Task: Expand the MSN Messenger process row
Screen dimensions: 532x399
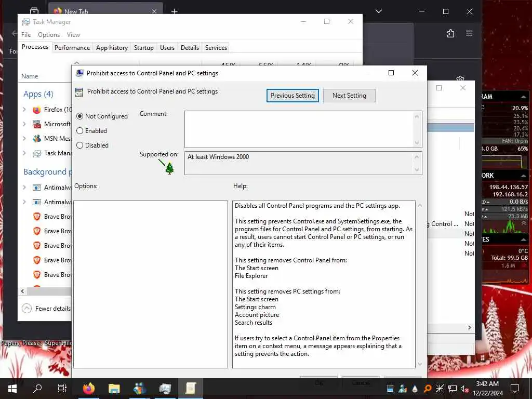Action: point(24,138)
